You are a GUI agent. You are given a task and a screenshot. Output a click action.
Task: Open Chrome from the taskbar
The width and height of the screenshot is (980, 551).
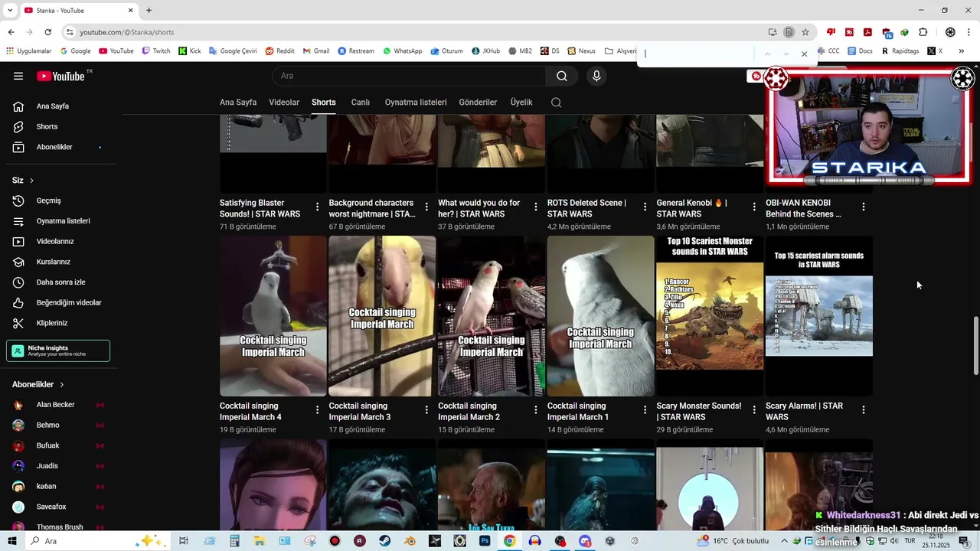[x=509, y=541]
